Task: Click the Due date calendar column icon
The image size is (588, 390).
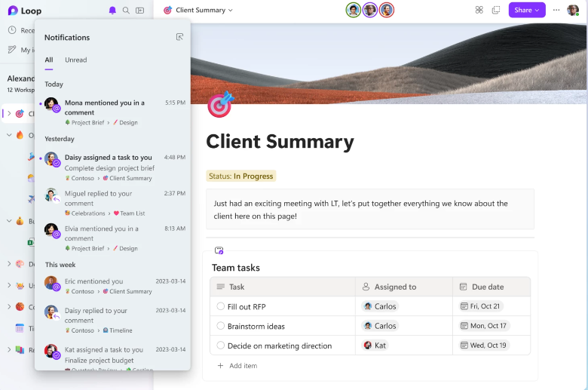Action: tap(463, 287)
